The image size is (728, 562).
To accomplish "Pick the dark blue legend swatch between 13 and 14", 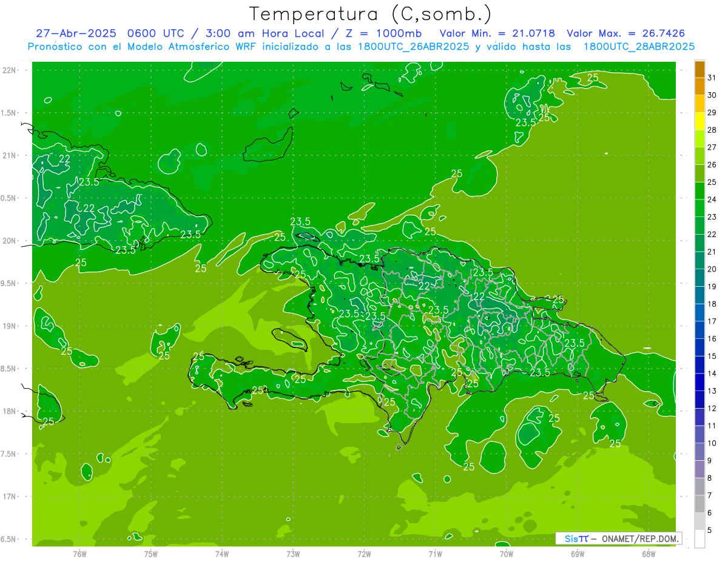I will pos(699,383).
